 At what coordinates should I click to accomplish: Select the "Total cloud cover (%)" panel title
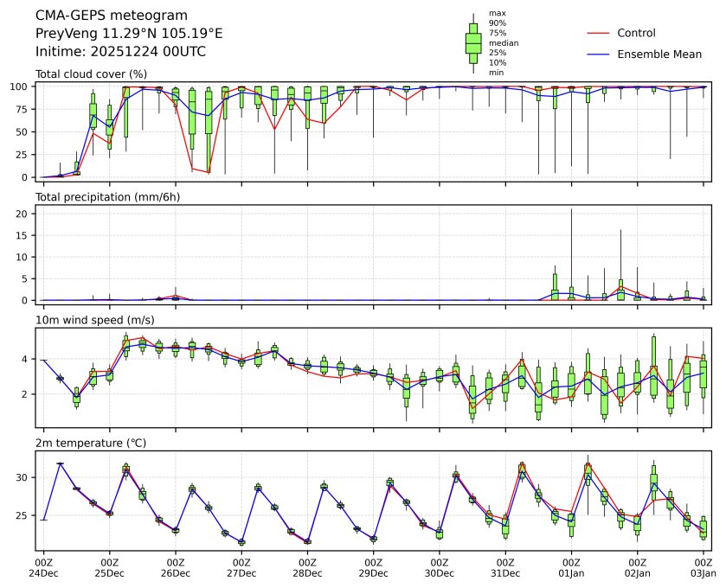91,74
